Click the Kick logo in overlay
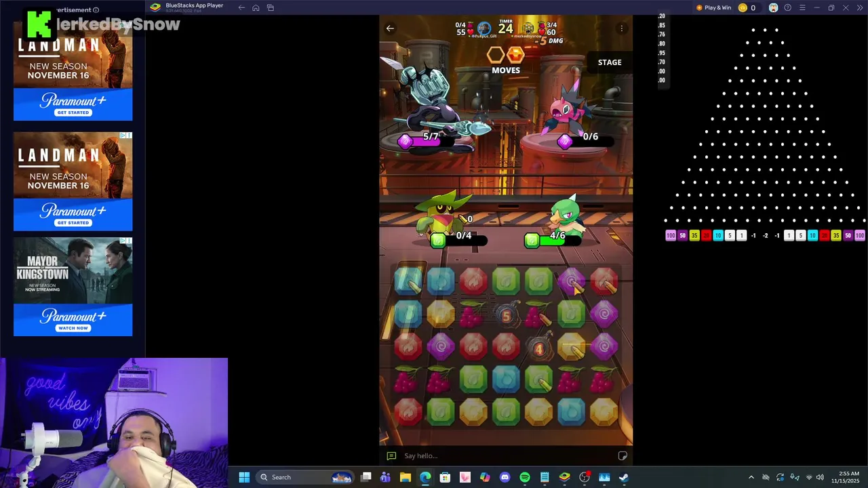 pyautogui.click(x=39, y=24)
